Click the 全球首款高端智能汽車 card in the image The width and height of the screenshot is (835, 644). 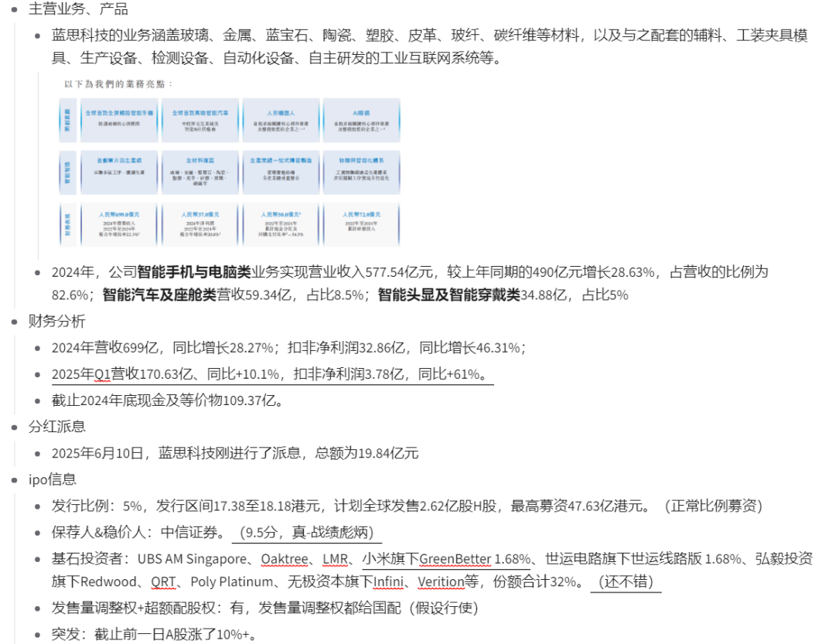(200, 121)
